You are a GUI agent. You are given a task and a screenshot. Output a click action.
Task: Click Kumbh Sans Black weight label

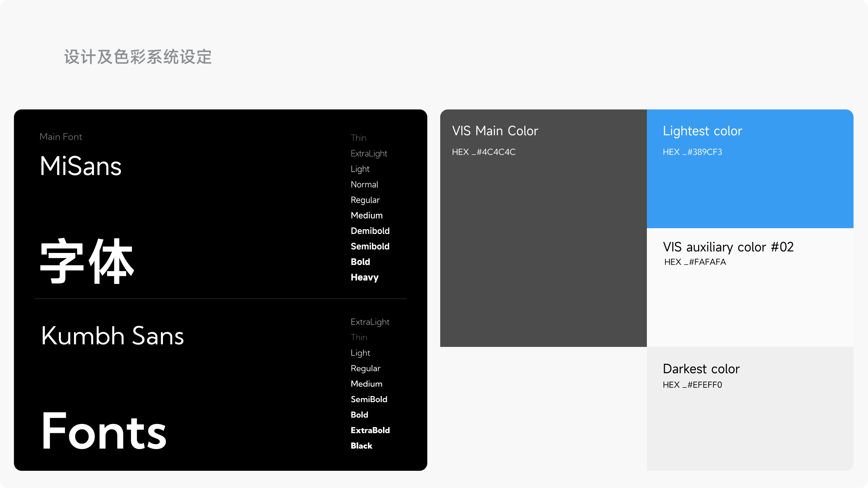click(x=361, y=446)
